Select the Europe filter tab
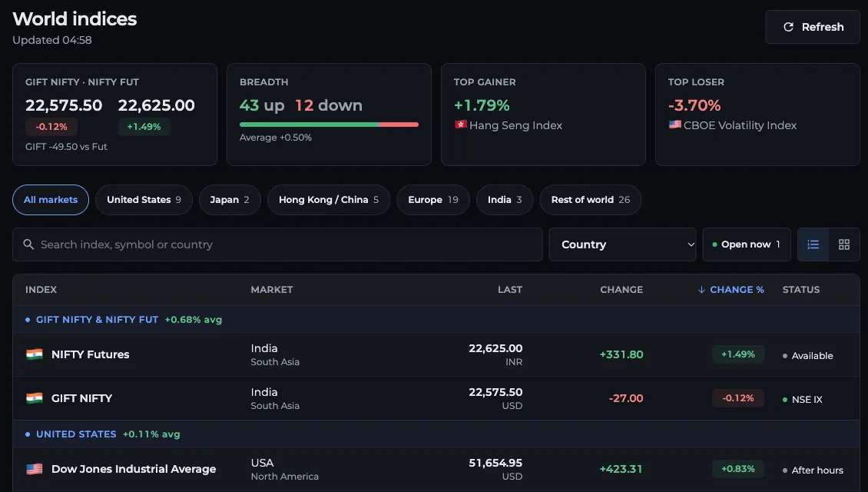Screen dimensions: 868x492 (x=433, y=199)
